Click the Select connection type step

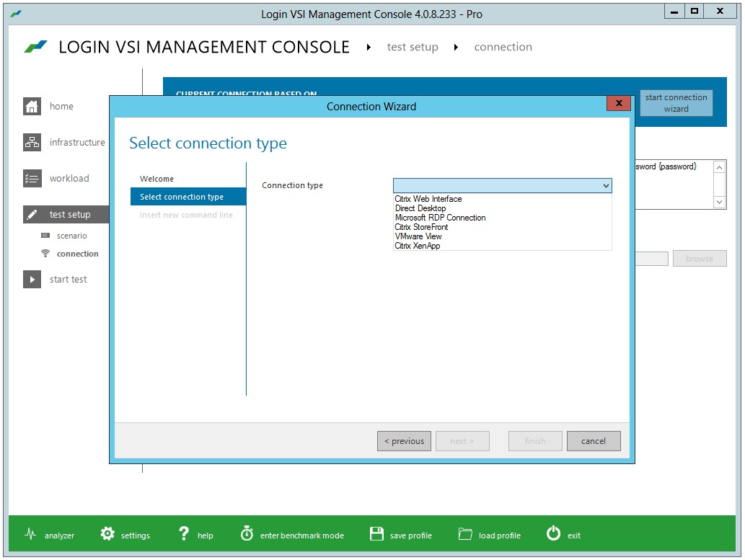click(x=188, y=197)
